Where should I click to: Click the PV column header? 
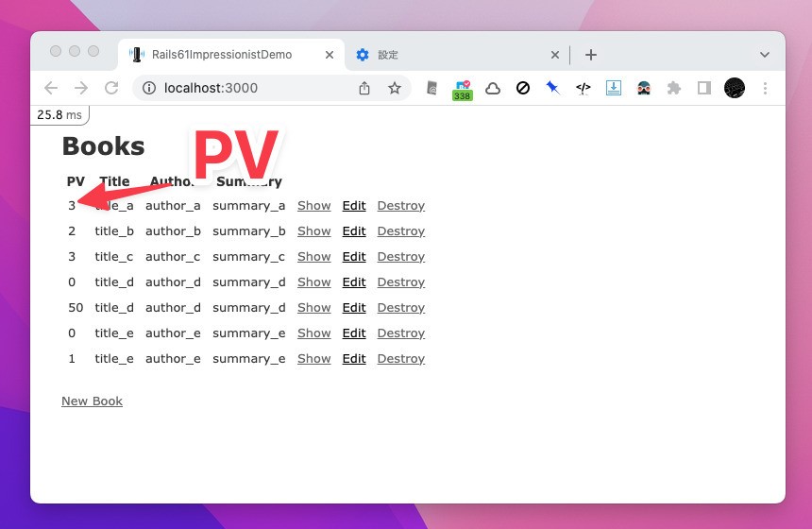(x=76, y=181)
